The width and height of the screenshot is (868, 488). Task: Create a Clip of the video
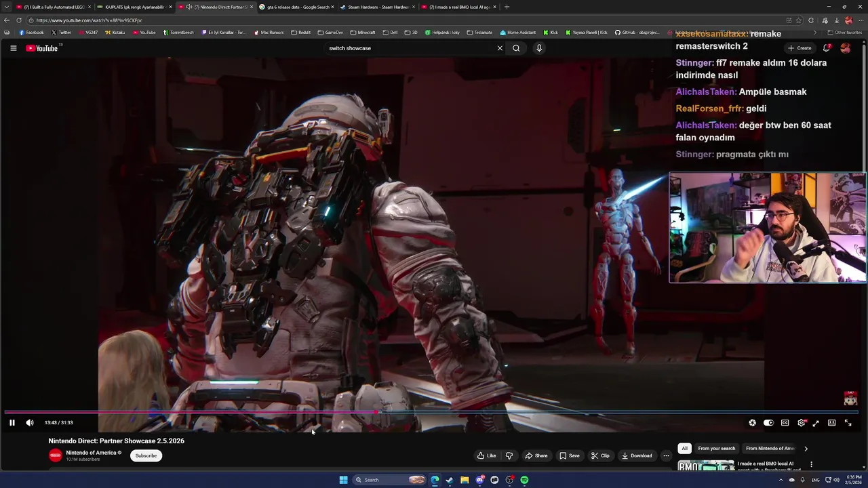pos(600,455)
